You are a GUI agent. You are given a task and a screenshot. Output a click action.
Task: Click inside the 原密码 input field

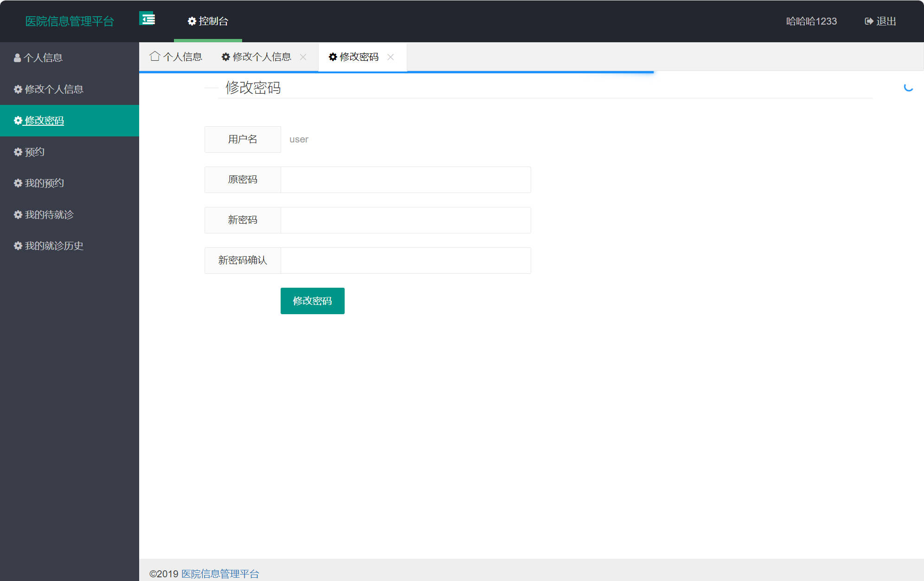click(x=406, y=180)
